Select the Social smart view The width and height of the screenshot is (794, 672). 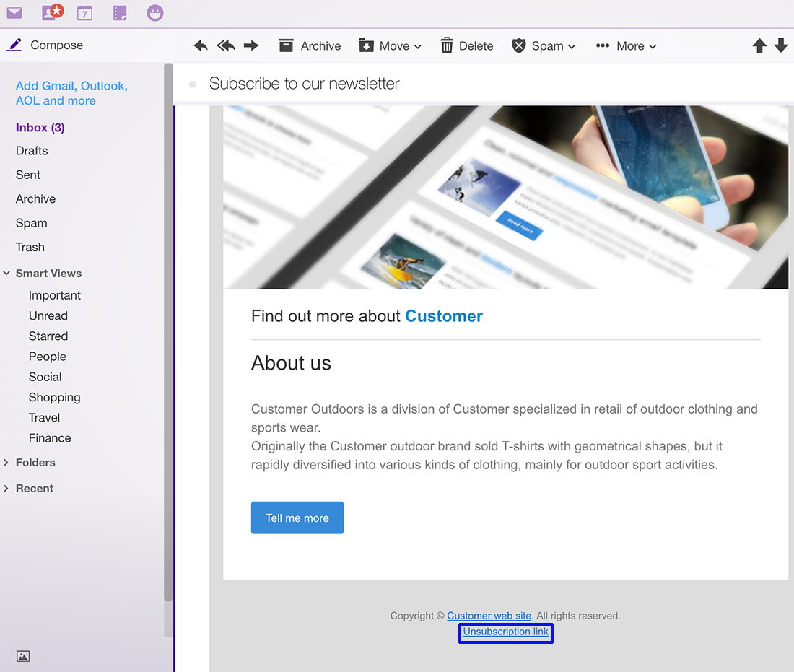point(45,378)
